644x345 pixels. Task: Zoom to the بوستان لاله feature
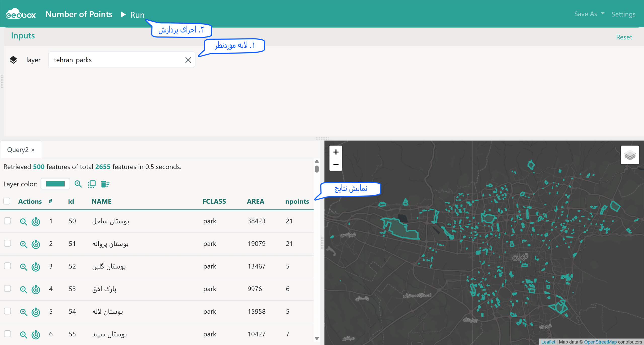(x=23, y=312)
